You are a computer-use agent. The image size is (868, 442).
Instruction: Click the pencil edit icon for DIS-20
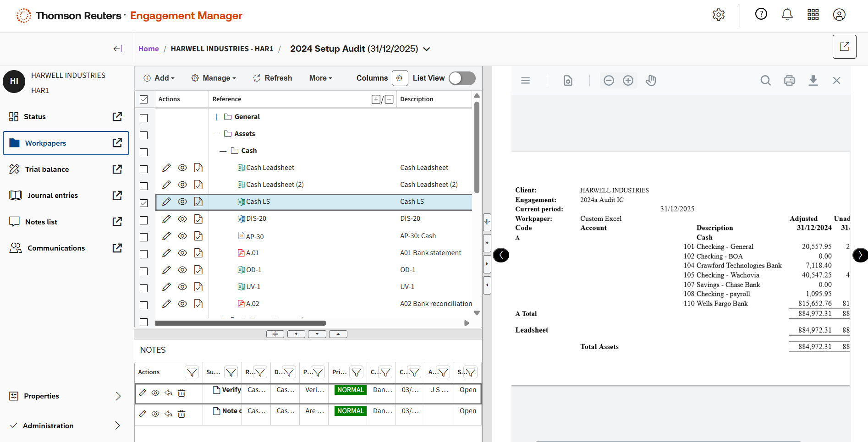pyautogui.click(x=166, y=219)
